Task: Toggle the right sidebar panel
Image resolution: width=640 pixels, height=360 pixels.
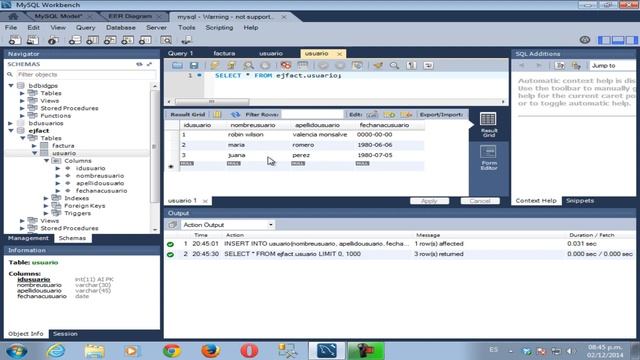Action: click(631, 40)
